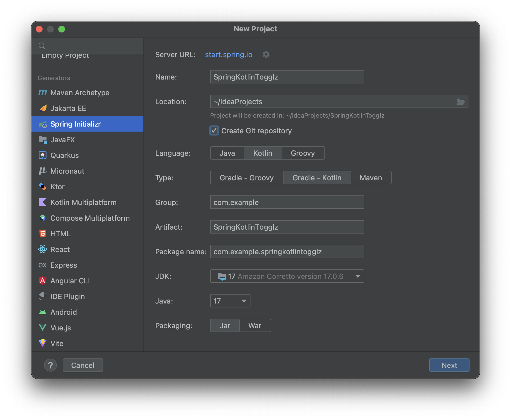Open the start.spring.io link
The width and height of the screenshot is (511, 420).
[x=229, y=55]
